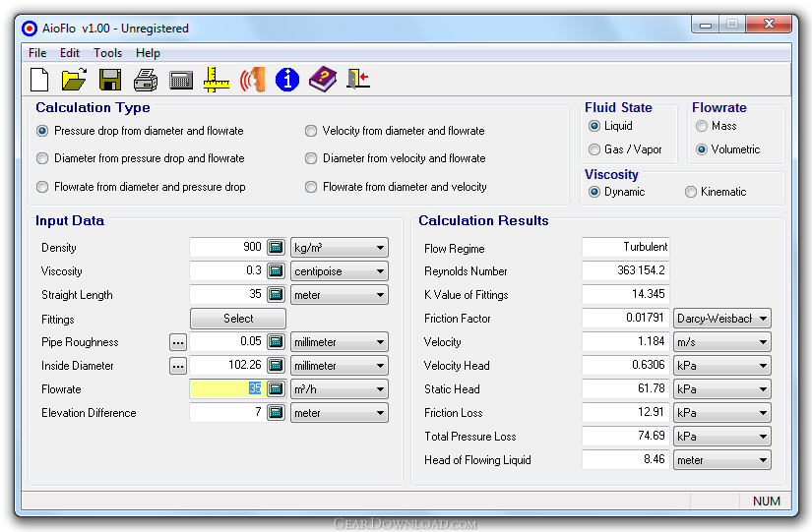Choose Liquid fluid state
Viewport: 812px width, 532px height.
pyautogui.click(x=610, y=126)
